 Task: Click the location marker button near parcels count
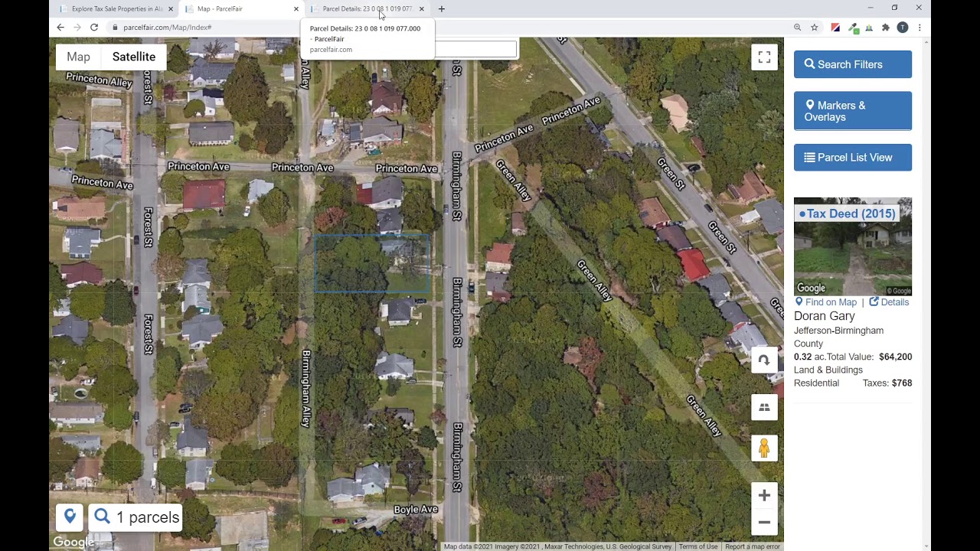click(x=70, y=517)
